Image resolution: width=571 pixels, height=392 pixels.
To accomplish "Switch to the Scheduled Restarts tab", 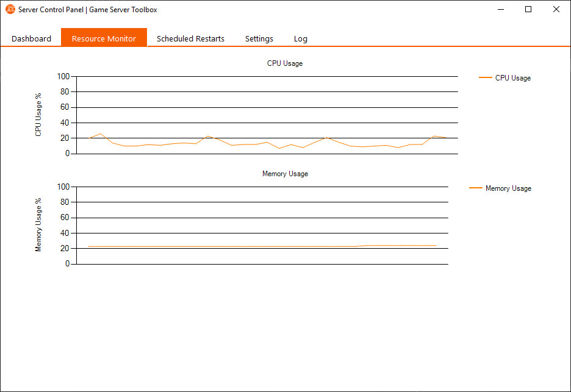I will [190, 38].
